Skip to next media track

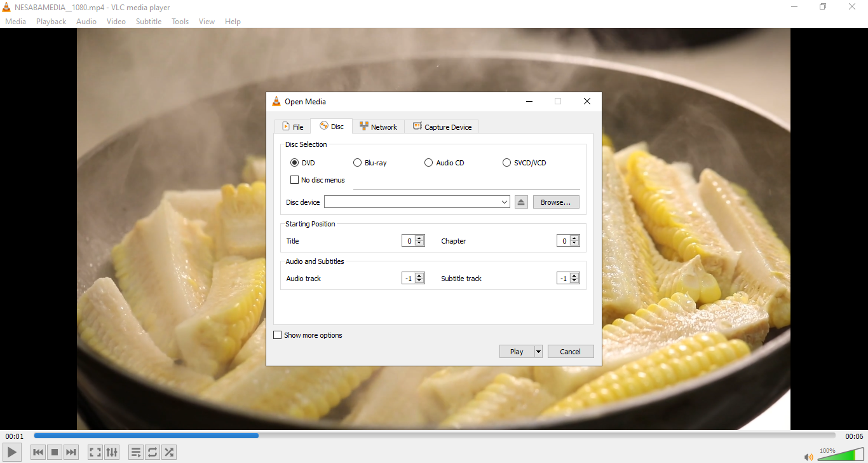click(x=71, y=452)
